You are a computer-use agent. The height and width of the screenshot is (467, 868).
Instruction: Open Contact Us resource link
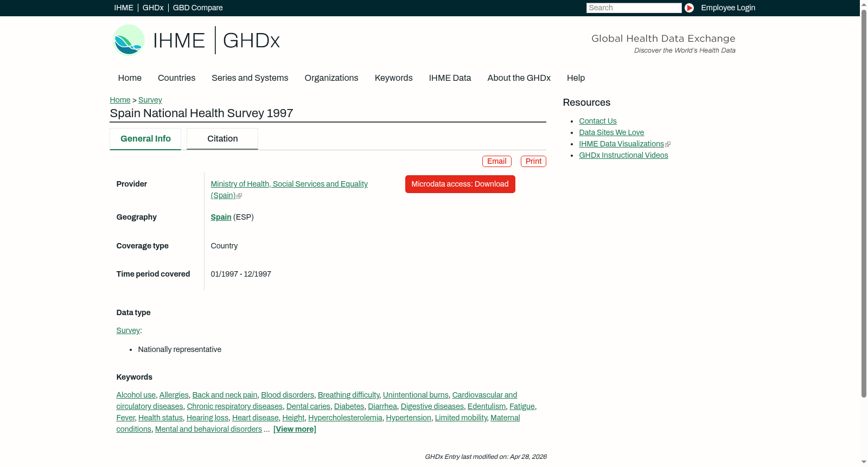coord(598,121)
